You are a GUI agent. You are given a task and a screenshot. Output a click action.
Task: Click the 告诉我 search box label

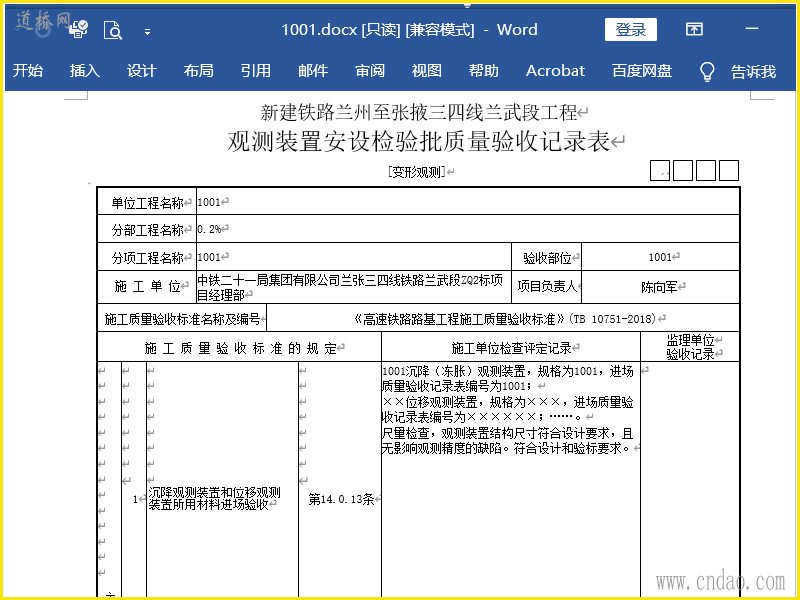coord(753,71)
